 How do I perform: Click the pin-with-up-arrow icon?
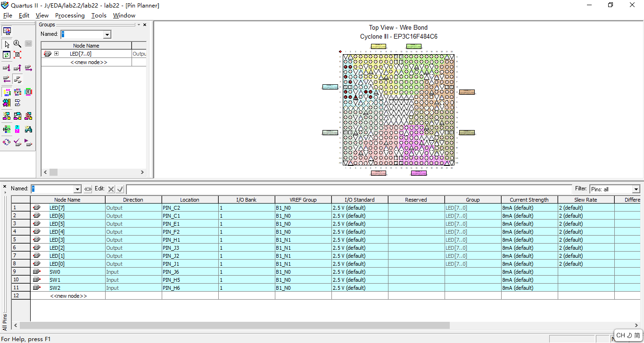click(x=17, y=68)
